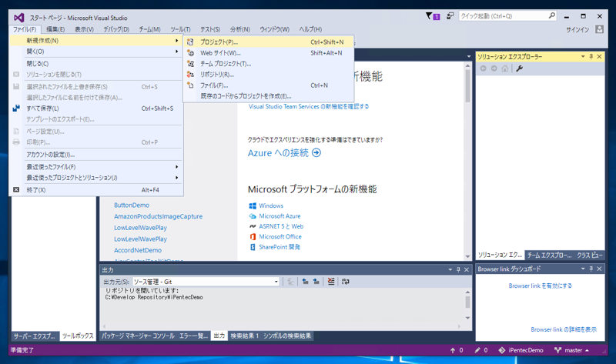The width and height of the screenshot is (616, 364).
Task: Choose チーム プロジェクト(T)... entry
Action: (269, 64)
